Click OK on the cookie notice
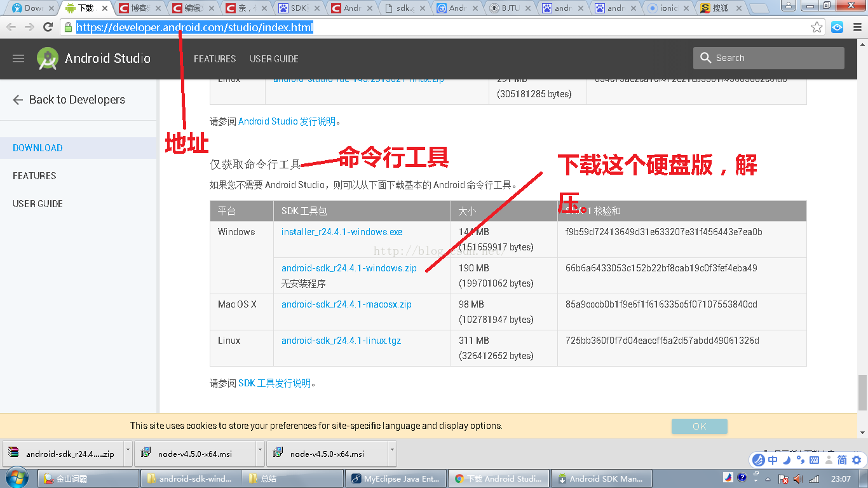 [700, 426]
